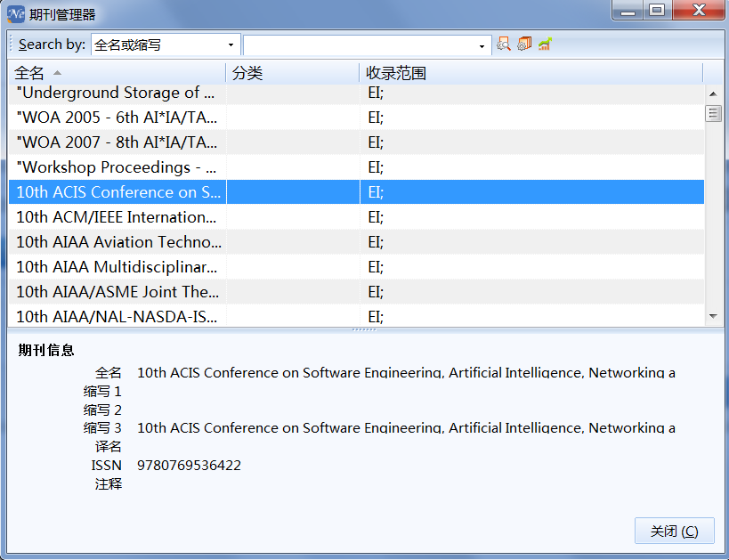Click the 缩写 3 value in 期刊信息 panel
Screen dimensions: 729x560
coord(406,428)
